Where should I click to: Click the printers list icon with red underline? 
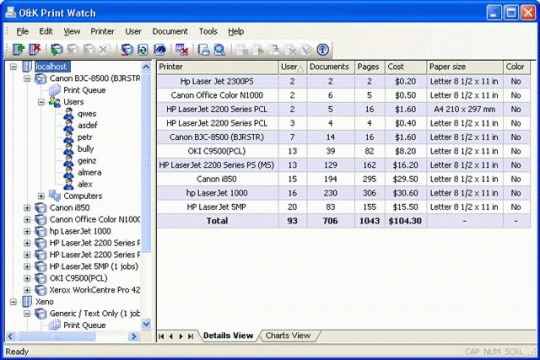coord(127,50)
